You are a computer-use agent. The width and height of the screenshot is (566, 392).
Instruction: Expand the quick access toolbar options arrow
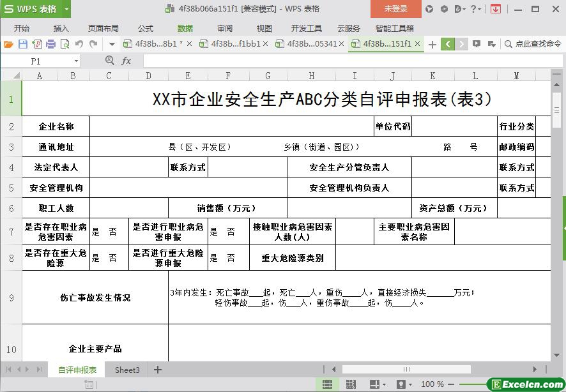coord(112,44)
